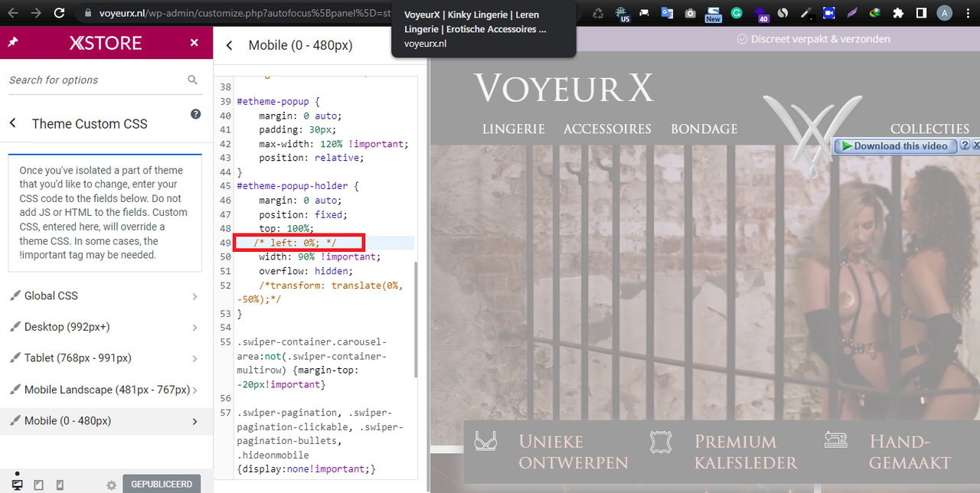The width and height of the screenshot is (980, 493).
Task: Switch preview to tablet device icon
Action: (x=39, y=485)
